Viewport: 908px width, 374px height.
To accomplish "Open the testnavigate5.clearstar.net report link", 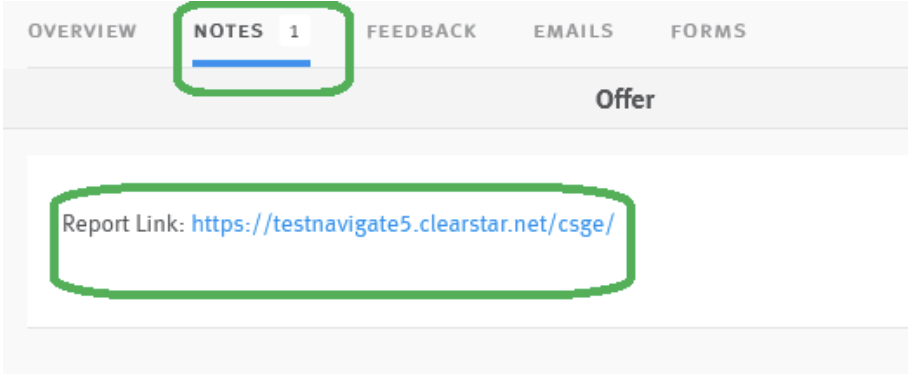I will coord(402,224).
